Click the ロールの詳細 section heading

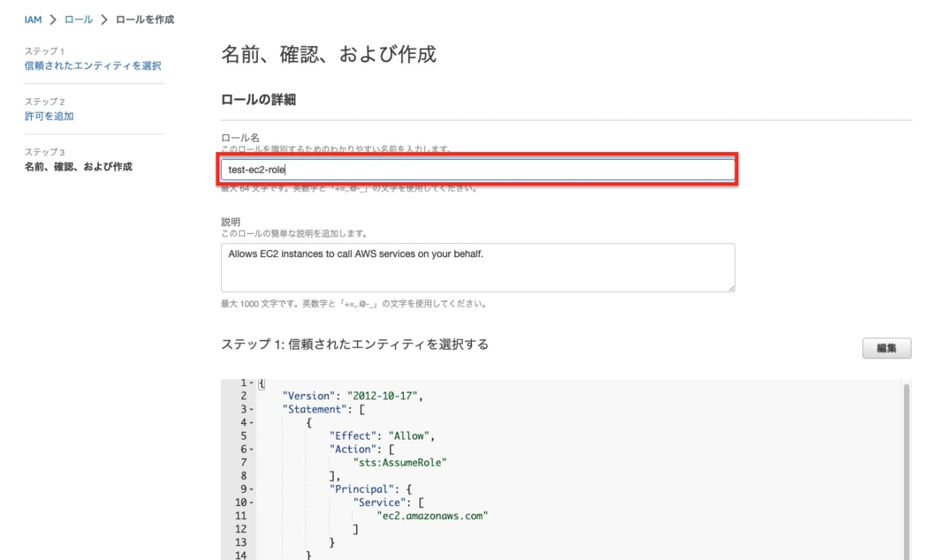point(258,100)
